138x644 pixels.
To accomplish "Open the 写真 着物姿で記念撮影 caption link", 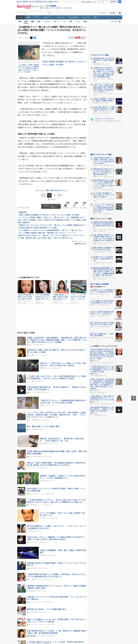I will click(x=63, y=63).
